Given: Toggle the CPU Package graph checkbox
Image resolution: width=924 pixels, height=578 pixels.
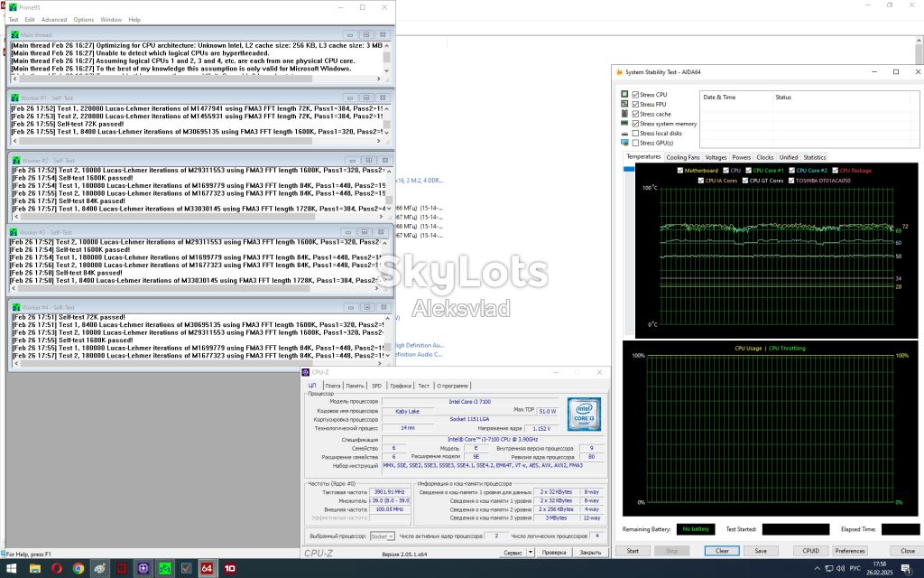Looking at the screenshot, I should 835,171.
